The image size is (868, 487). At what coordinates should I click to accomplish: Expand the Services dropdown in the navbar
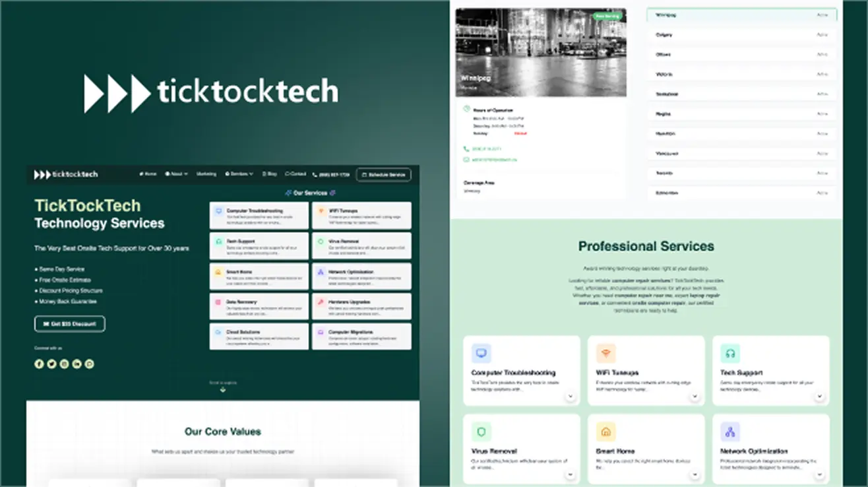point(239,174)
